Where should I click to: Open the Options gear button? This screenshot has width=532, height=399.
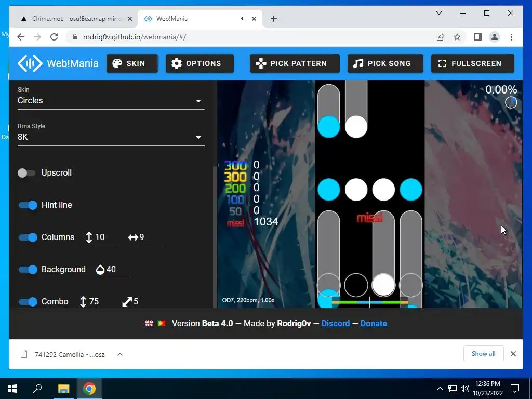pyautogui.click(x=199, y=63)
